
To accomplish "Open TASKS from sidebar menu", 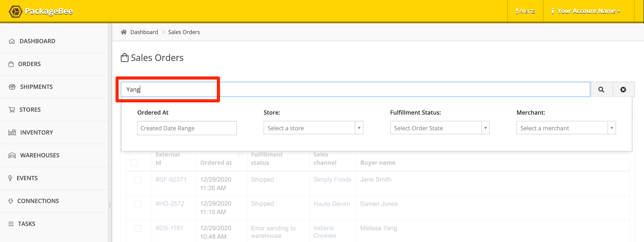I will coord(27,224).
